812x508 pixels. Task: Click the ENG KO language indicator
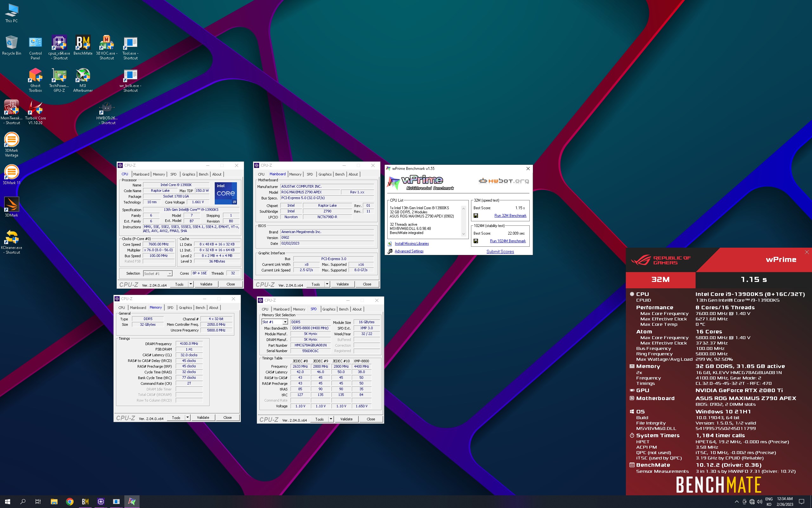pos(769,502)
